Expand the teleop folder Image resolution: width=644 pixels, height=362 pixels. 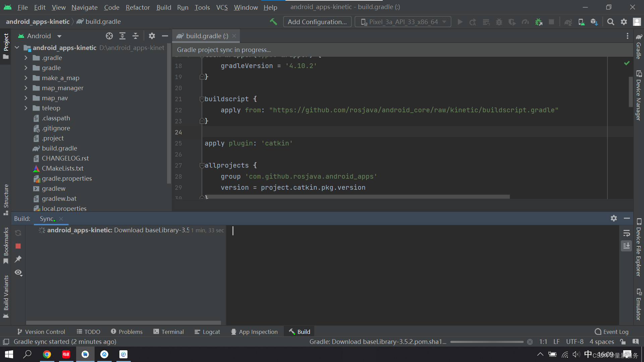point(26,108)
